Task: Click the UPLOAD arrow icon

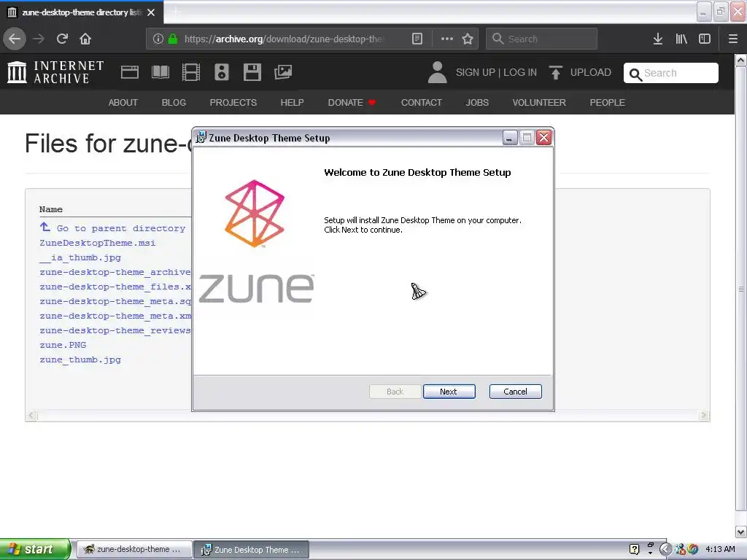Action: coord(555,72)
